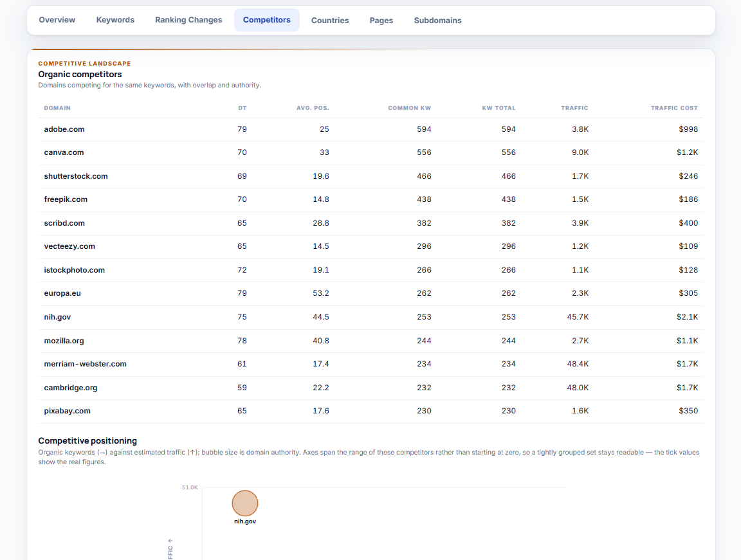This screenshot has width=741, height=560.
Task: Click the canva.com domain
Action: point(64,152)
